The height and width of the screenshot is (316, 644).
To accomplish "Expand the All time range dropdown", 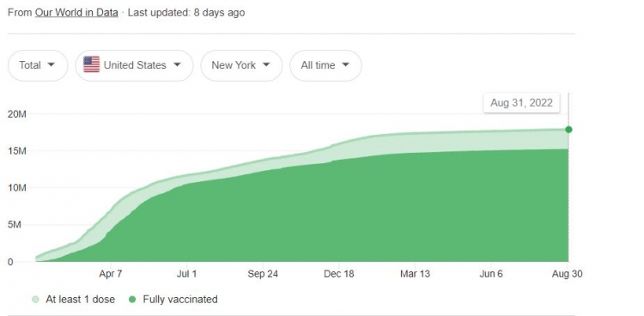I will point(325,65).
